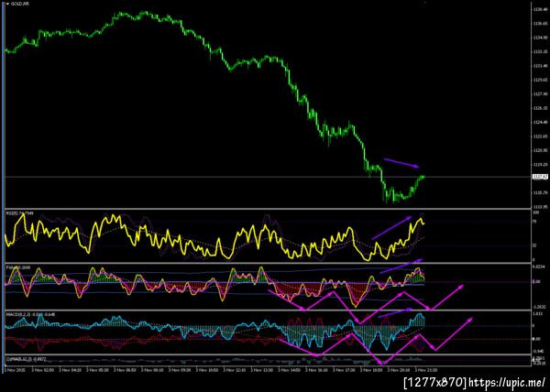
Task: Click the highlighted current price tag on price axis
Action: coord(541,177)
